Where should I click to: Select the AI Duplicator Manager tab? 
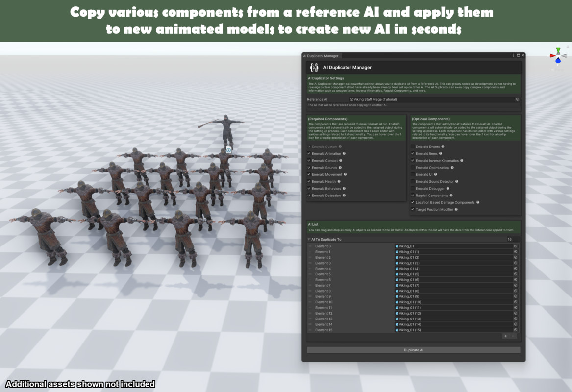coord(321,56)
